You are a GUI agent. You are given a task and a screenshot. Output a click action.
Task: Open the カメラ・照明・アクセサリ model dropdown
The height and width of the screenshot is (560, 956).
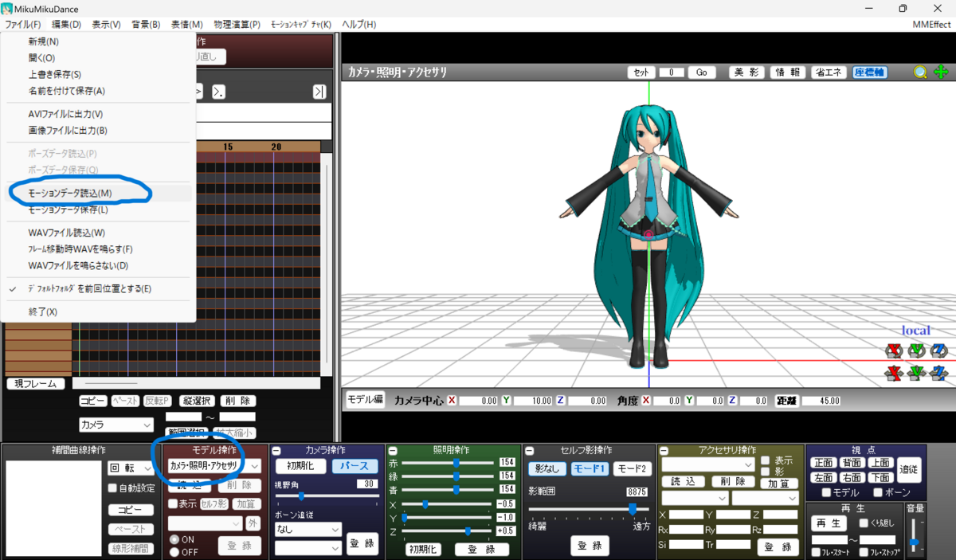tap(214, 465)
